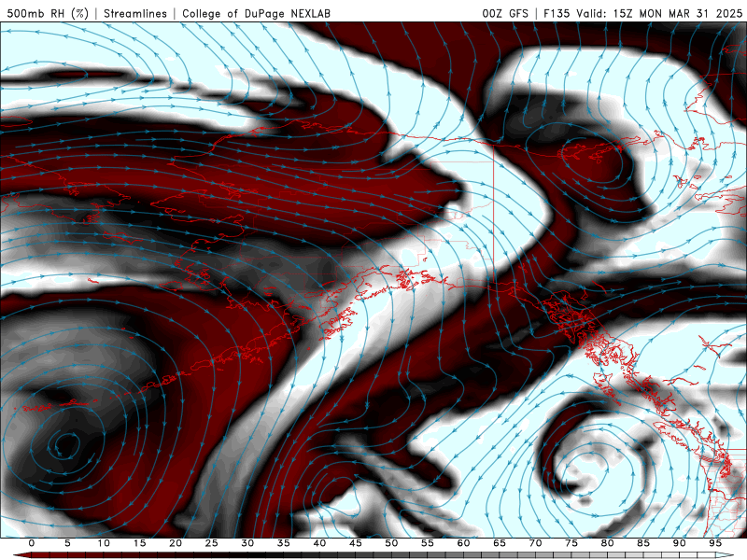
Task: Click the "50" colorbar tick label
Action: 391,543
